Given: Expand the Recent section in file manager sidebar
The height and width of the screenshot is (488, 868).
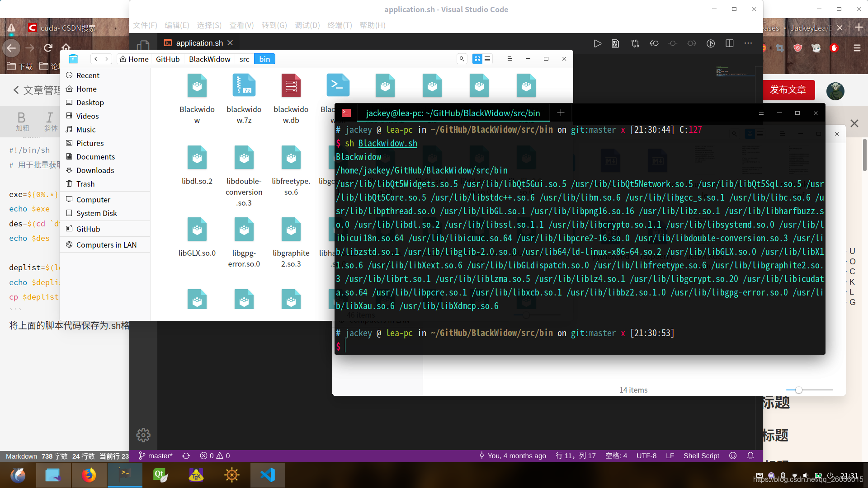Looking at the screenshot, I should 87,75.
